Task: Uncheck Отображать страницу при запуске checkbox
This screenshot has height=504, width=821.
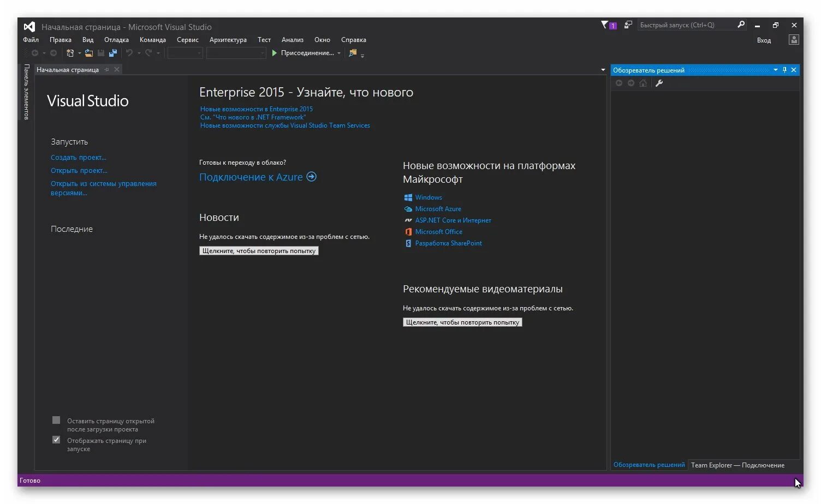Action: point(56,440)
